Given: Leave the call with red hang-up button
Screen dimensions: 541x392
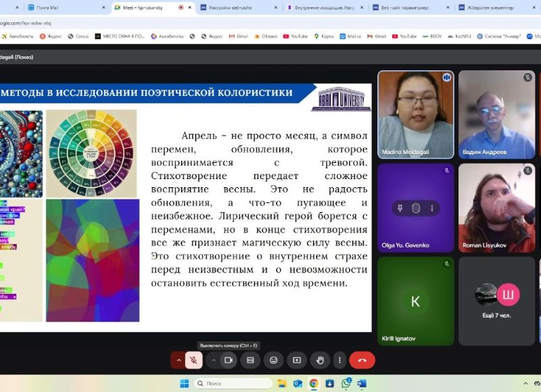Looking at the screenshot, I should click(362, 360).
